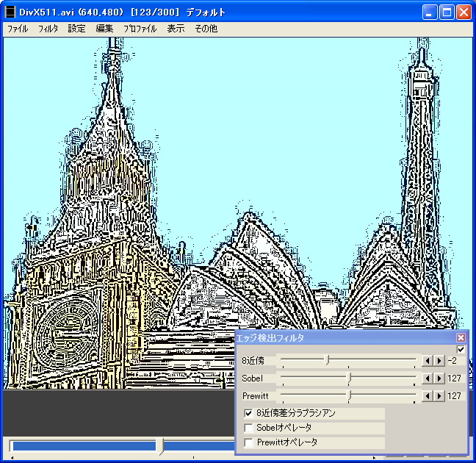476x463 pixels.
Task: Increase the Prewitt value with right arrow
Action: (x=439, y=396)
